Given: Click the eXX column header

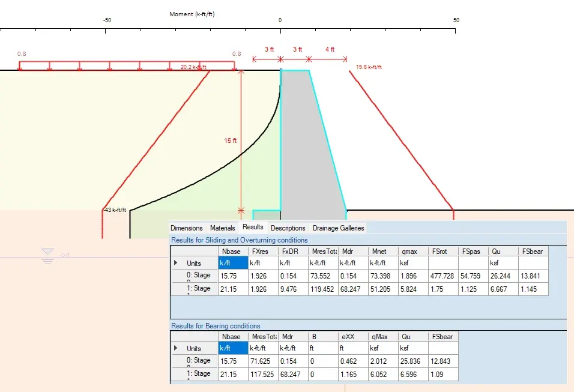Looking at the screenshot, I should [353, 337].
